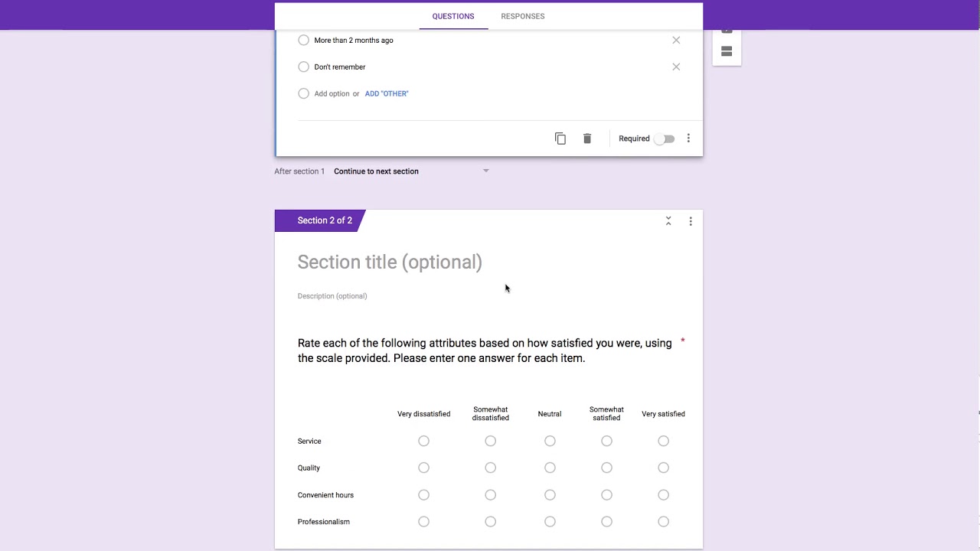Remove the 'More than 2 months ago' option

(x=676, y=40)
